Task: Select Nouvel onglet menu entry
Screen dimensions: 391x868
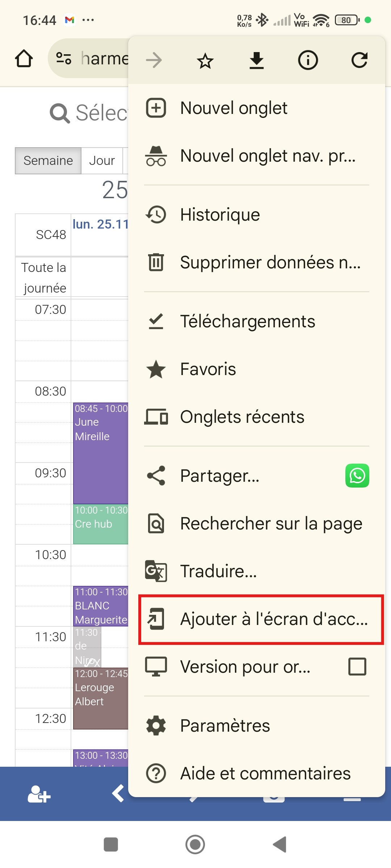Action: tap(256, 108)
